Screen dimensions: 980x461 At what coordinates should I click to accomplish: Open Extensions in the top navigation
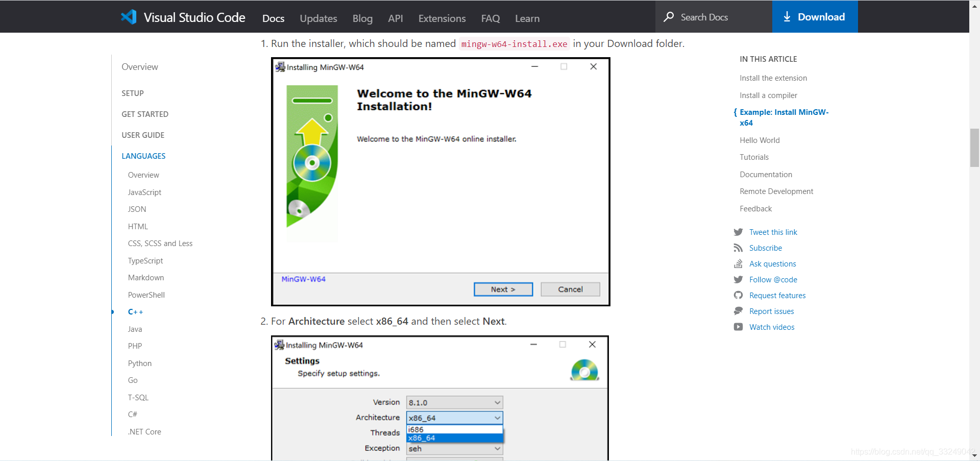click(x=442, y=18)
